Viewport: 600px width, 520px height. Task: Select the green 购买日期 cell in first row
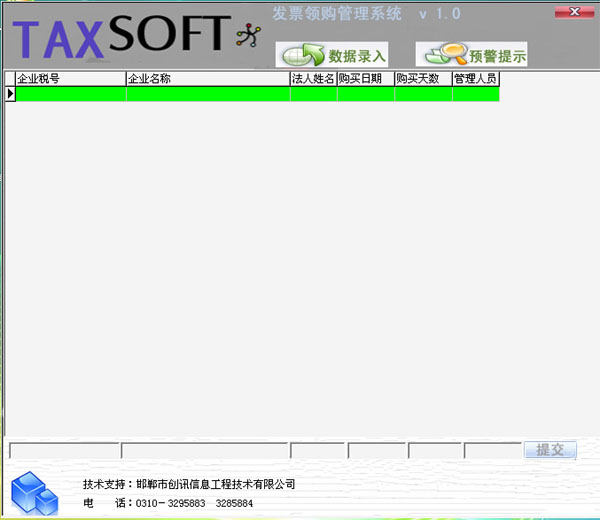[x=365, y=94]
